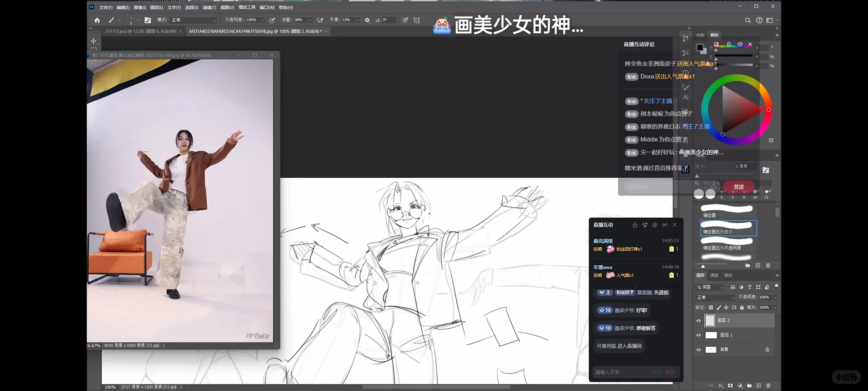Create new layer with plus icon

759,386
